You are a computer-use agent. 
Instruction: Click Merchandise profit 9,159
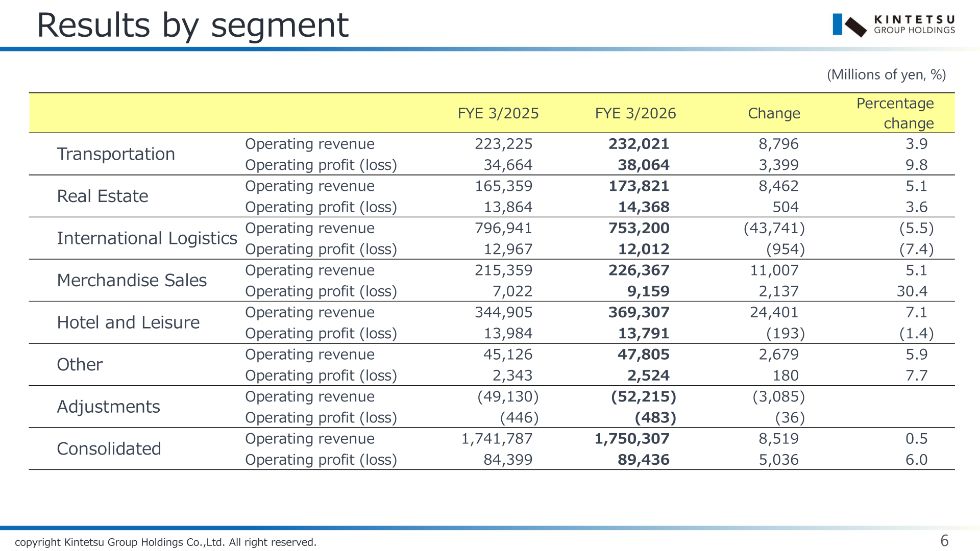[648, 291]
